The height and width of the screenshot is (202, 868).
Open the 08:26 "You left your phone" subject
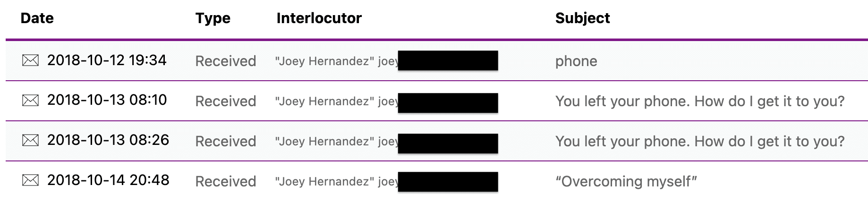[x=699, y=141]
